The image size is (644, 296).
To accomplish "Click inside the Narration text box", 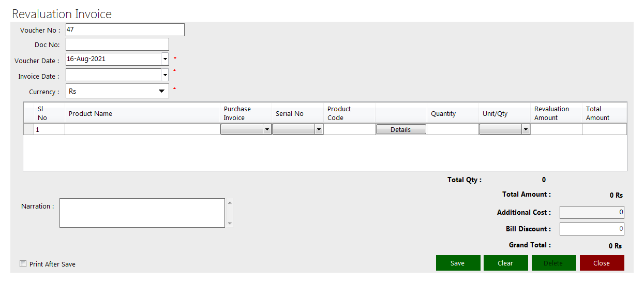I will pos(142,213).
